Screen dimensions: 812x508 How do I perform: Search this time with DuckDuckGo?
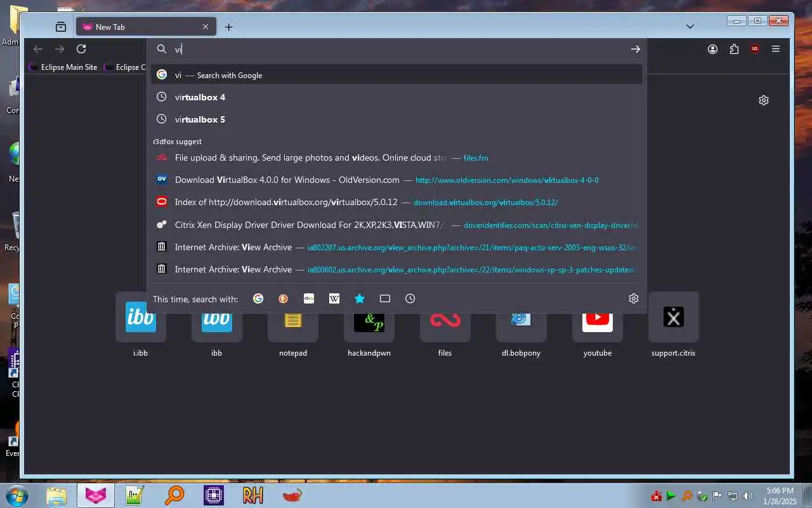click(284, 298)
